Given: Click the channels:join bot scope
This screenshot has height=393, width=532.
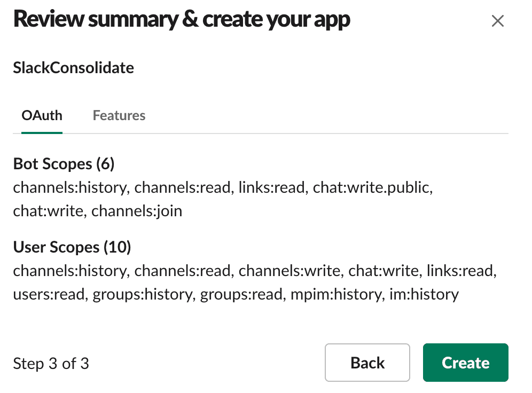Looking at the screenshot, I should tap(137, 211).
